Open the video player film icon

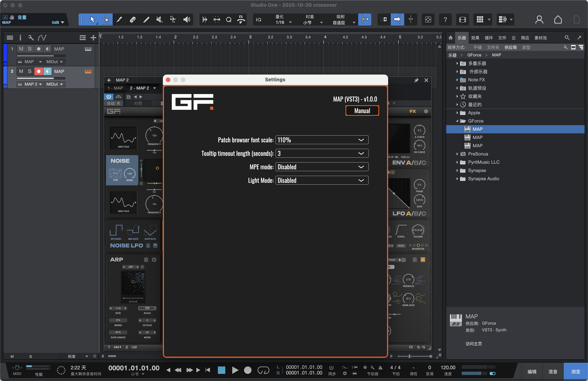pyautogui.click(x=462, y=20)
